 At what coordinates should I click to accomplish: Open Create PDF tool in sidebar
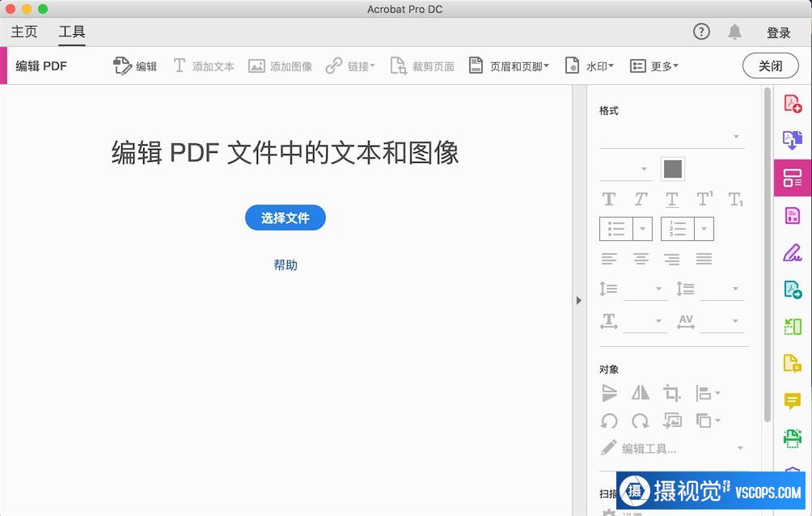793,104
